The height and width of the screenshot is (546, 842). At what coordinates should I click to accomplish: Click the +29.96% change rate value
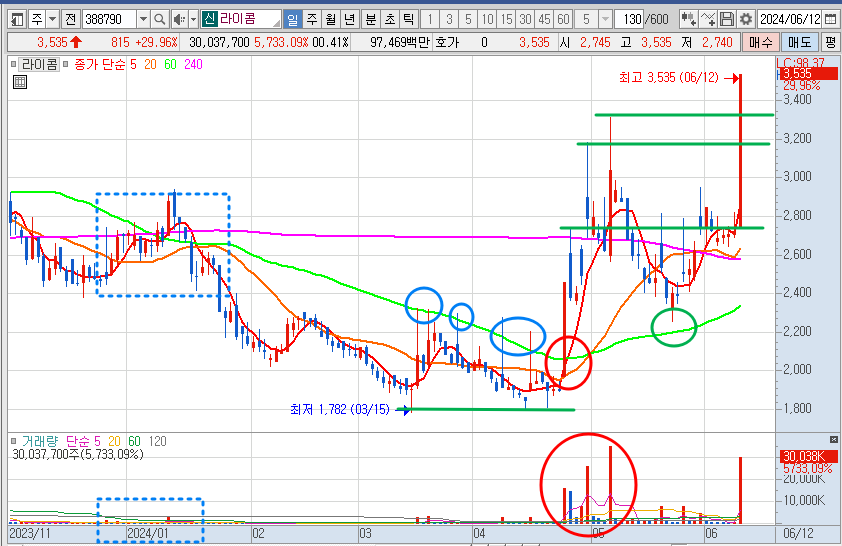pos(156,42)
